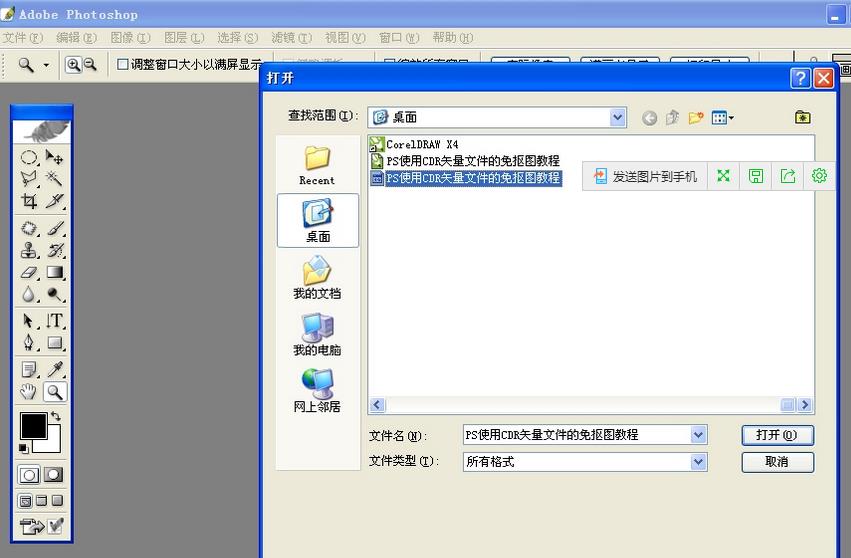Open the Recent places shortcut
851x558 pixels.
point(317,166)
